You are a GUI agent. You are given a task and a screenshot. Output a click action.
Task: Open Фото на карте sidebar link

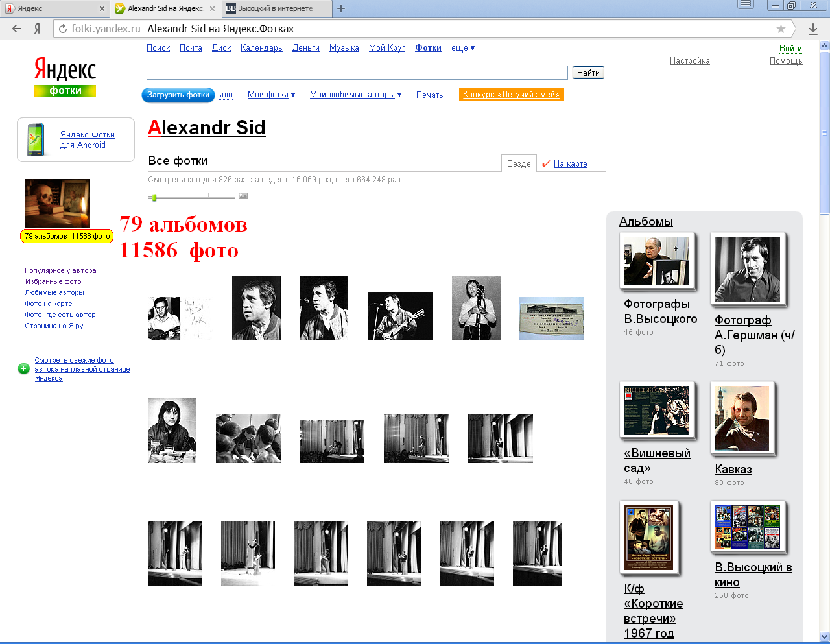(x=49, y=304)
